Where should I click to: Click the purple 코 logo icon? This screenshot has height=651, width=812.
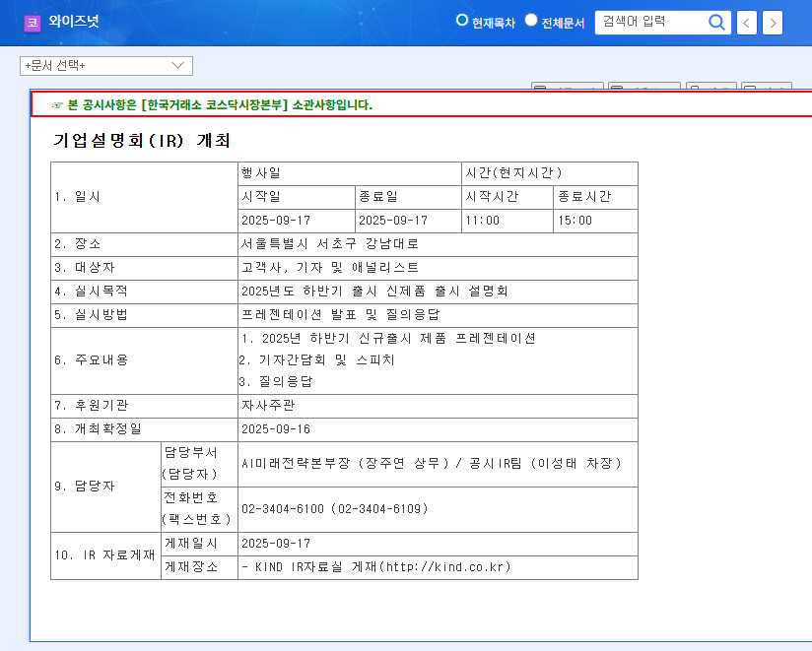33,23
